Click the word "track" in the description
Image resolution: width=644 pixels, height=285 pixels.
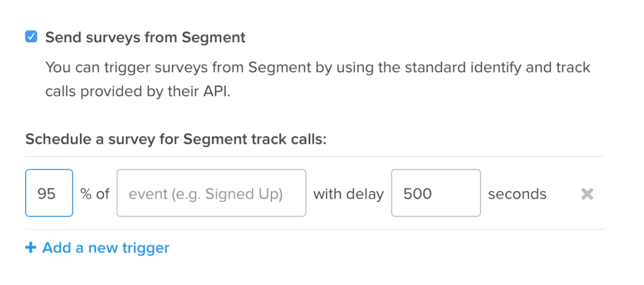[573, 68]
